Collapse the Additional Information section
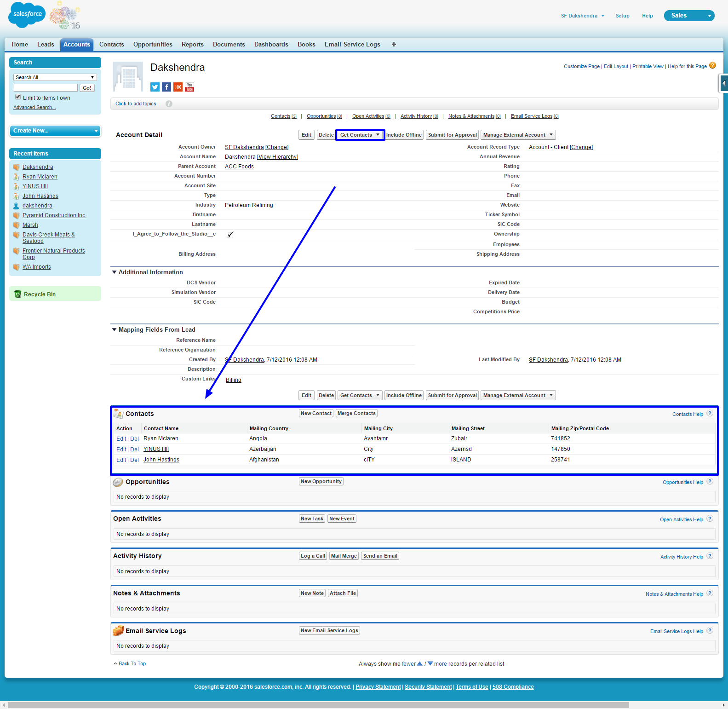The image size is (728, 709). pyautogui.click(x=114, y=272)
